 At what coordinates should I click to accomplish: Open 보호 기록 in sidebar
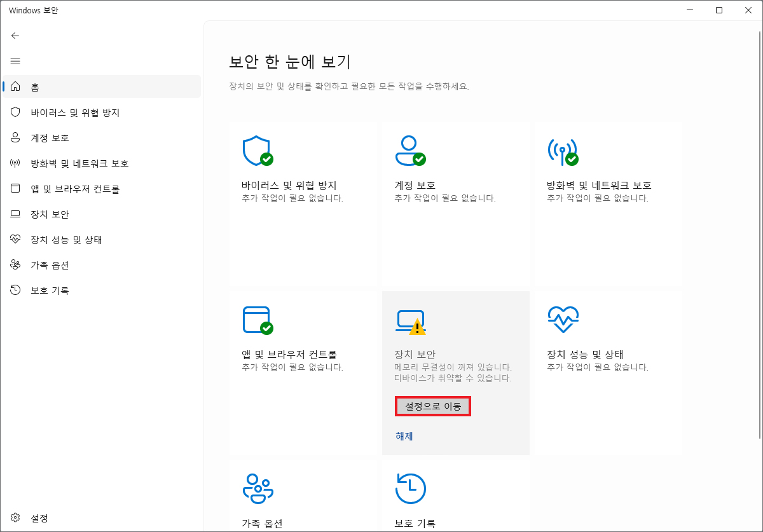(102, 290)
